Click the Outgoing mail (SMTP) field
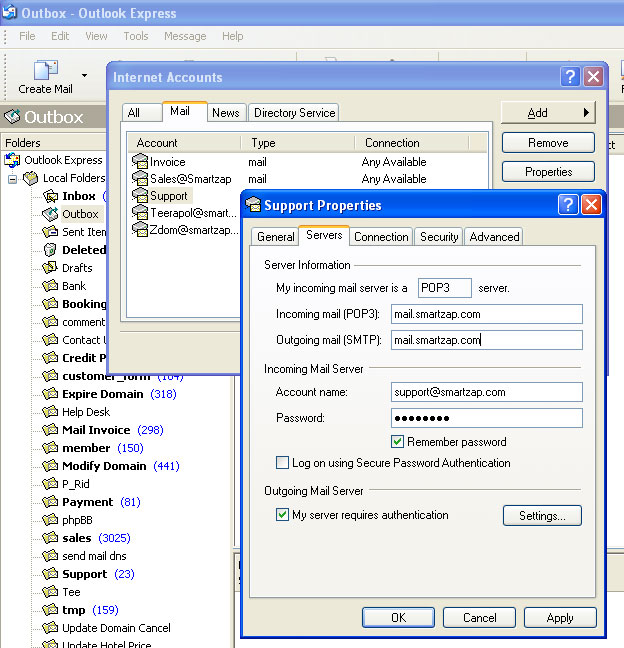 tap(487, 340)
